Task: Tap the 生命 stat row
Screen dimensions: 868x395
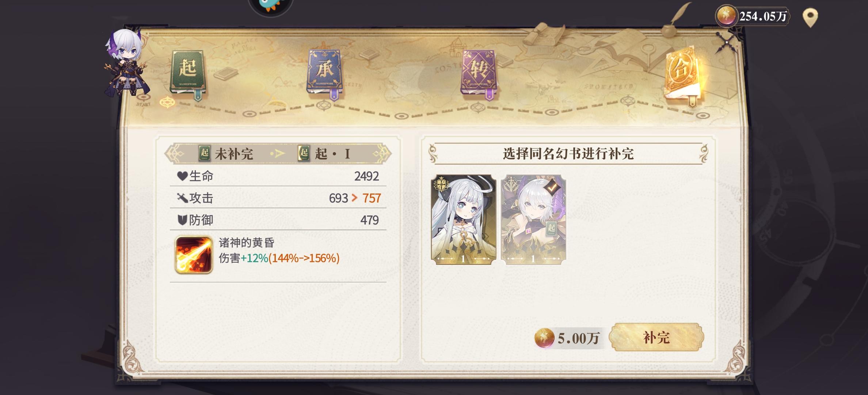Action: click(278, 176)
